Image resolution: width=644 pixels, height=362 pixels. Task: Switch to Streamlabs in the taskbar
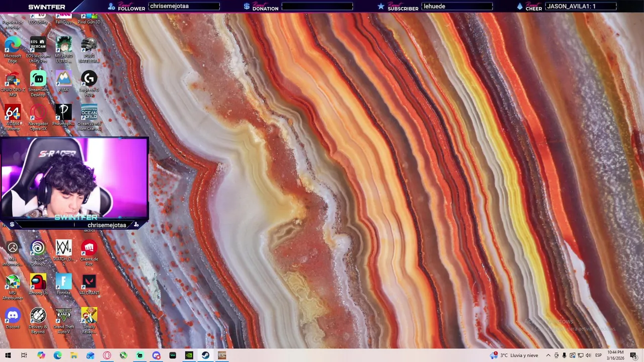(139, 355)
